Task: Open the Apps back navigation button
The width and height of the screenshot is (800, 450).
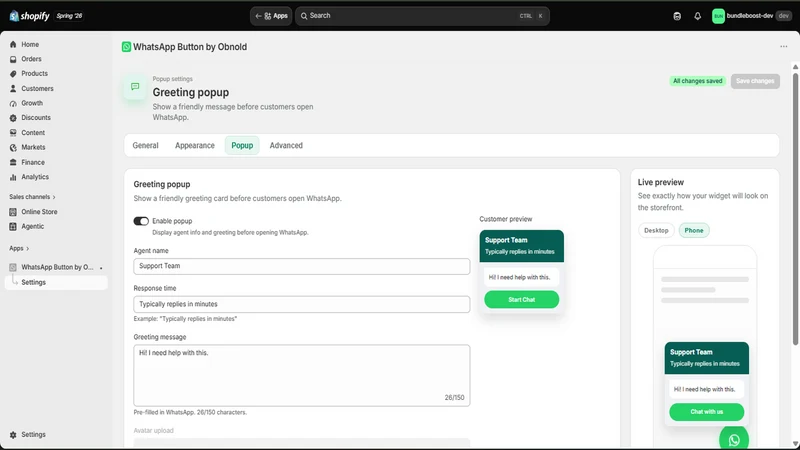Action: point(271,16)
